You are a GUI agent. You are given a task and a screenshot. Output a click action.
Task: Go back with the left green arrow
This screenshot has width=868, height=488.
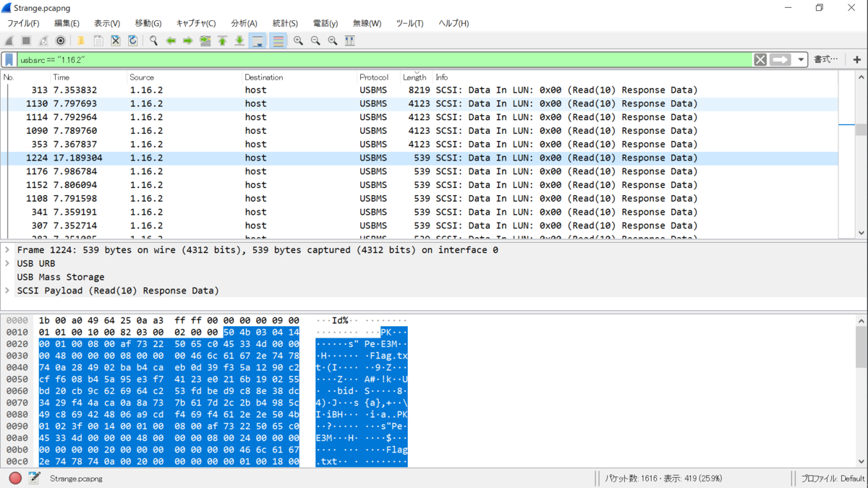click(171, 41)
